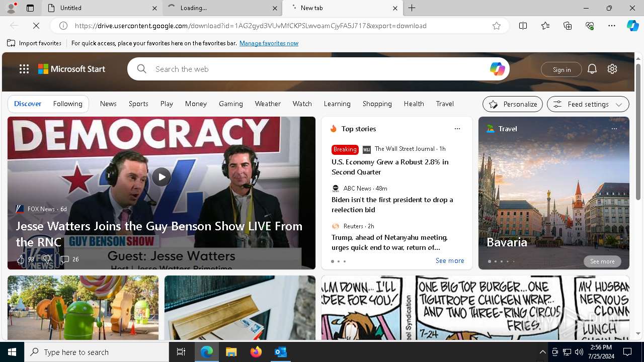This screenshot has width=644, height=362.
Task: Open the Microsoft apps grid launcher
Action: [24, 69]
